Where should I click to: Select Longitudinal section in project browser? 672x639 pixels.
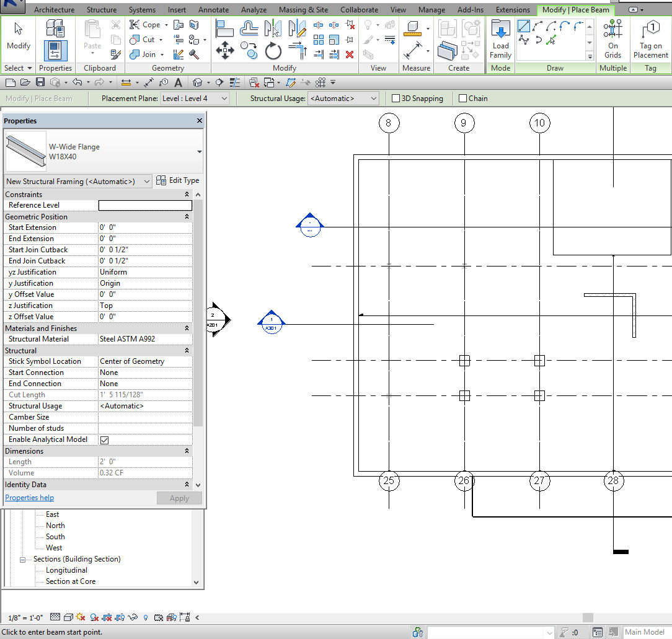click(x=66, y=570)
